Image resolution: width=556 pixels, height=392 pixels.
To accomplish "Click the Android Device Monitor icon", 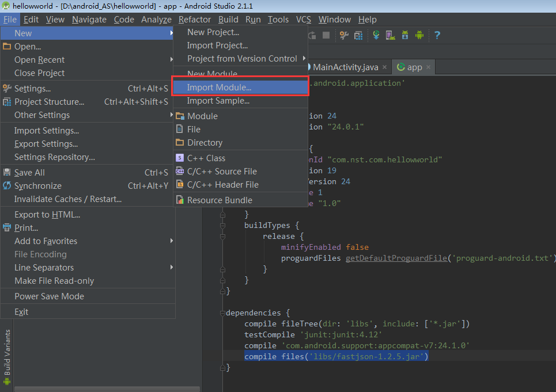I will coord(419,35).
